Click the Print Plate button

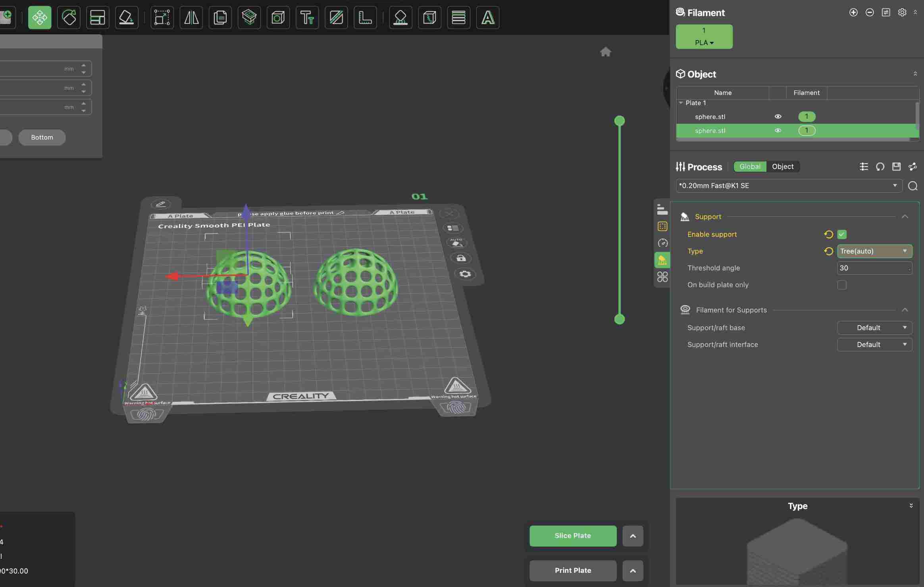point(573,571)
